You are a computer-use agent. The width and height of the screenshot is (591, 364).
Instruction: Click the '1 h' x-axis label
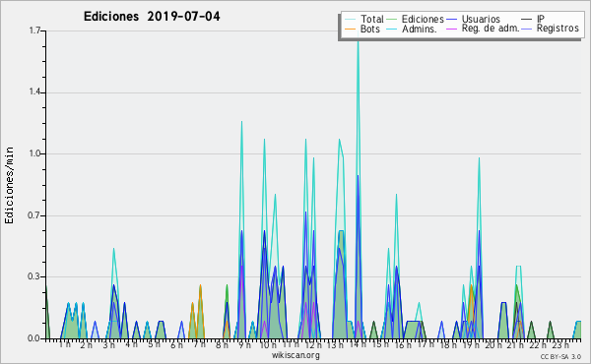[65, 344]
